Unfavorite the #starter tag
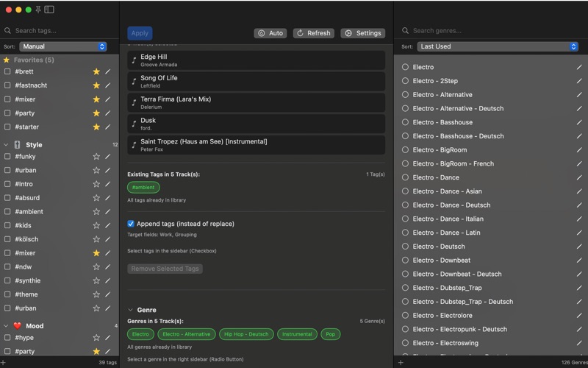Screen dimensions: 588x368 pos(96,127)
